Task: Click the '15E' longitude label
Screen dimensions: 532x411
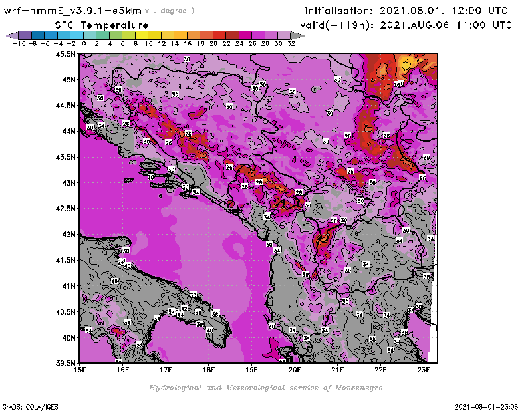Action: 80,370
